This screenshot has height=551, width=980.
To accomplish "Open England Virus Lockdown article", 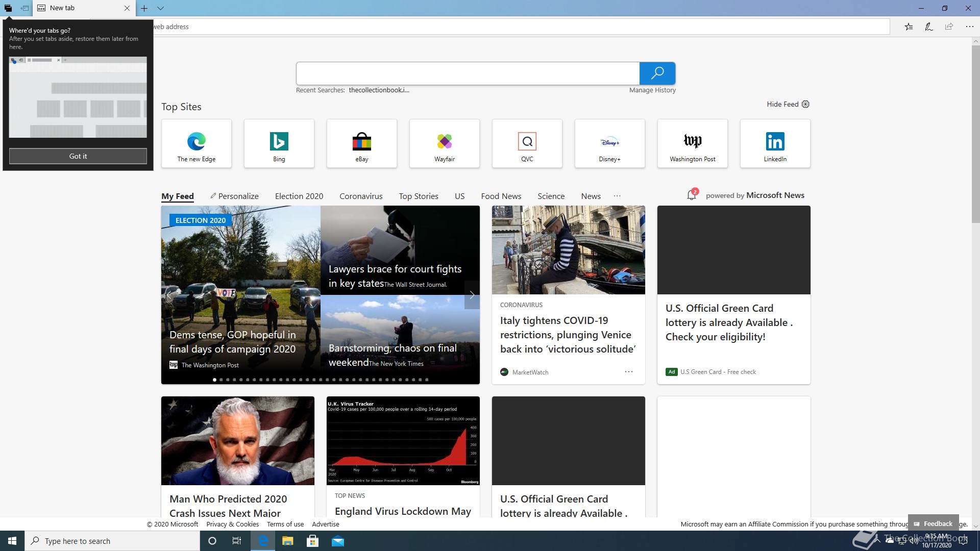I will tap(403, 511).
